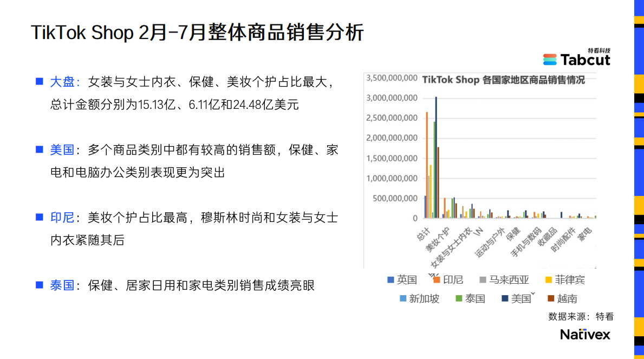Click the 1,500,000,000 axis label

tap(392, 158)
